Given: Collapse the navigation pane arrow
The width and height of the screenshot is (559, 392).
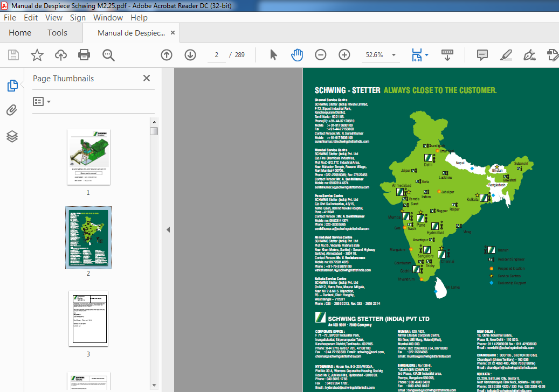Looking at the screenshot, I should 168,229.
